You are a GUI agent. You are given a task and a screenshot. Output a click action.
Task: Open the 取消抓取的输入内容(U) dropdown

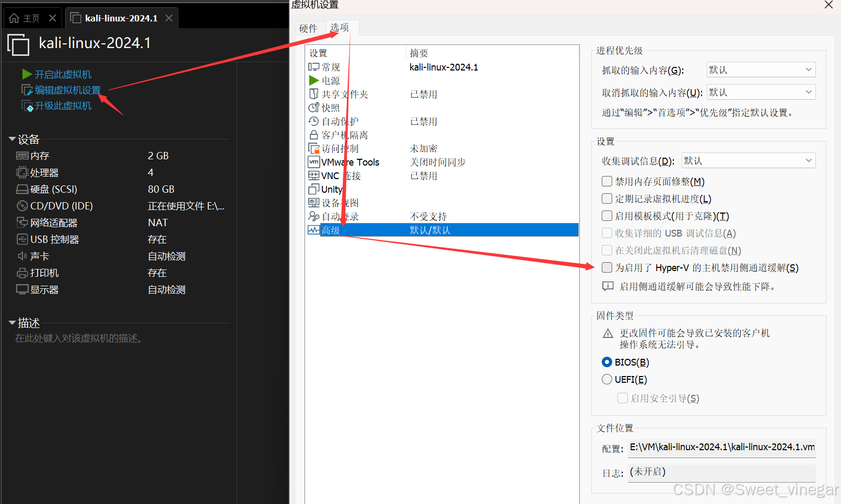[x=761, y=92]
